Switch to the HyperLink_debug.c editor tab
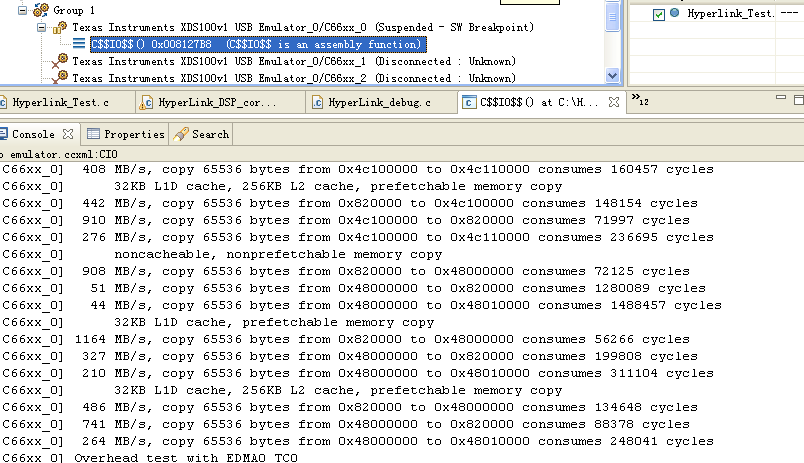 coord(379,103)
